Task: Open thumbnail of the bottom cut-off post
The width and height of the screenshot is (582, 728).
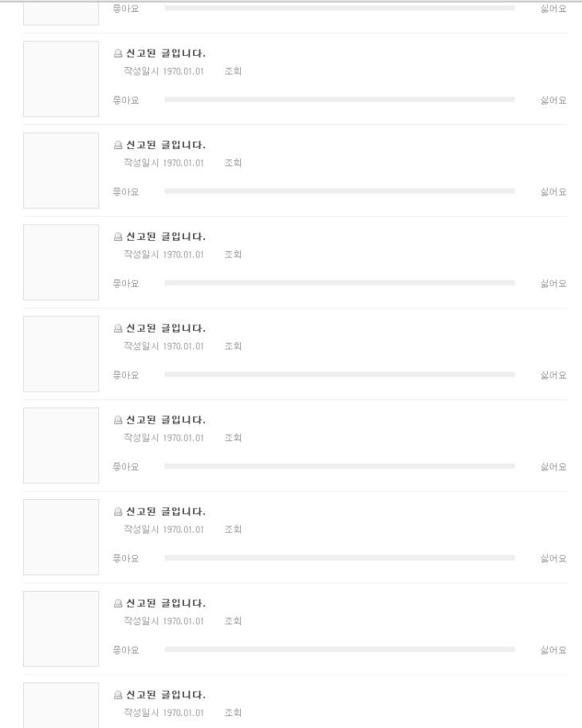Action: 61,706
